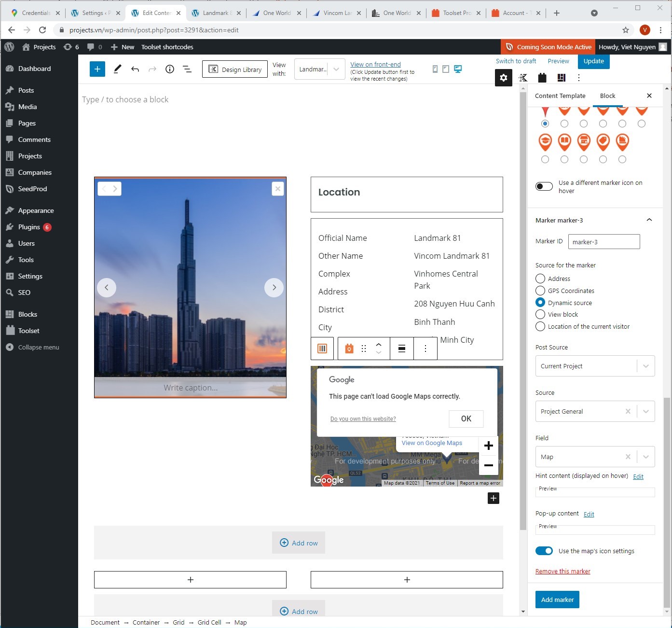Show previous image in slider
Image resolution: width=672 pixels, height=628 pixels.
pos(107,288)
